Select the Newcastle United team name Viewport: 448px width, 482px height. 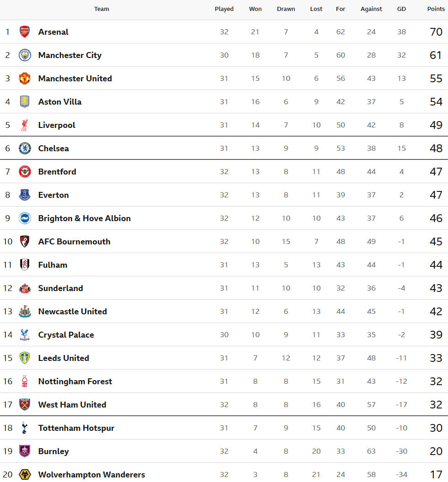tap(73, 312)
